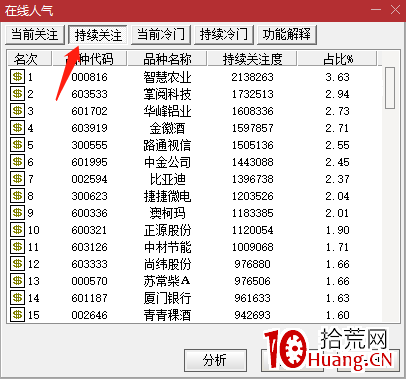Open the 持续关注 tab
Screen dimensions: 406x379
98,35
